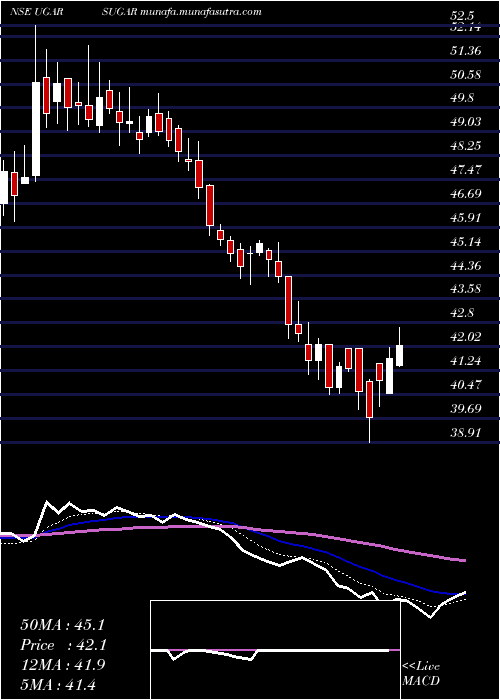The width and height of the screenshot is (500, 700).
Task: Click the 5MA : 41.4 readout
Action: coord(59,684)
